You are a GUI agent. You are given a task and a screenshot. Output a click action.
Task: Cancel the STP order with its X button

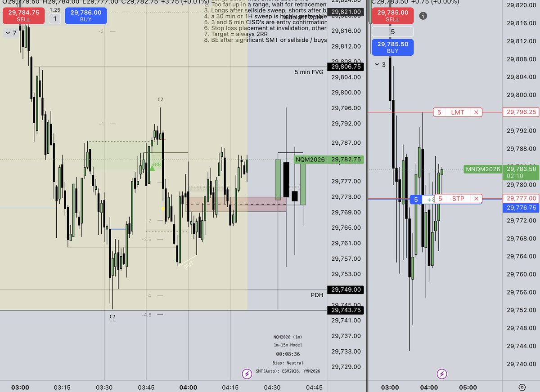click(x=477, y=198)
